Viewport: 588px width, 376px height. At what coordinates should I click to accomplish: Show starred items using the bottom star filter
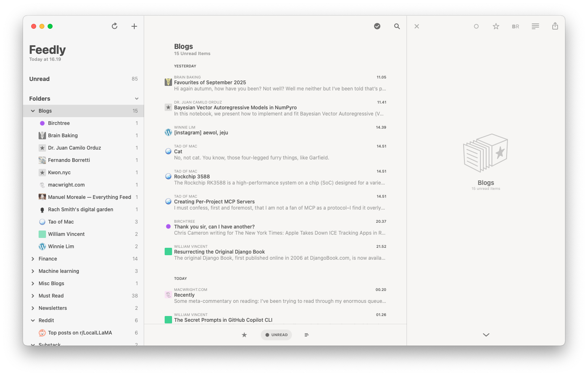pyautogui.click(x=244, y=335)
